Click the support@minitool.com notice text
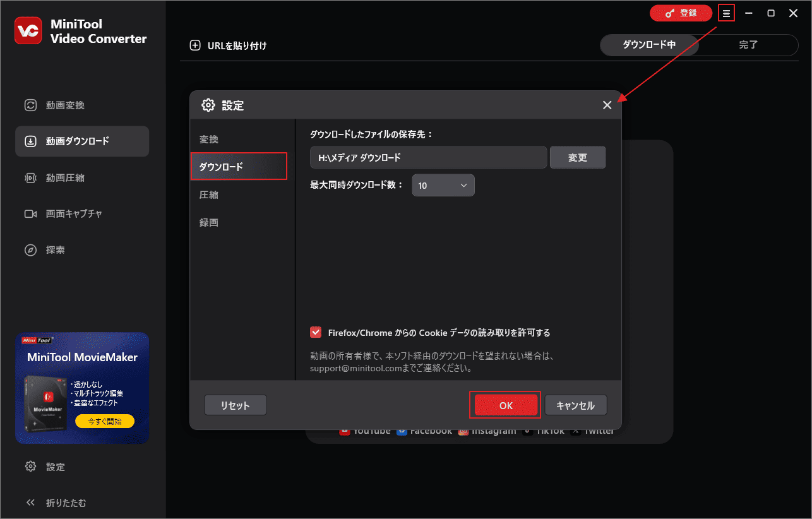Viewport: 812px width, 519px height. click(432, 362)
